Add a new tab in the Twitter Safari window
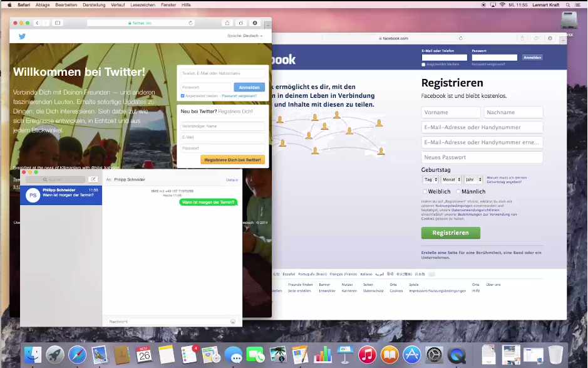588x368 pixels. [267, 25]
